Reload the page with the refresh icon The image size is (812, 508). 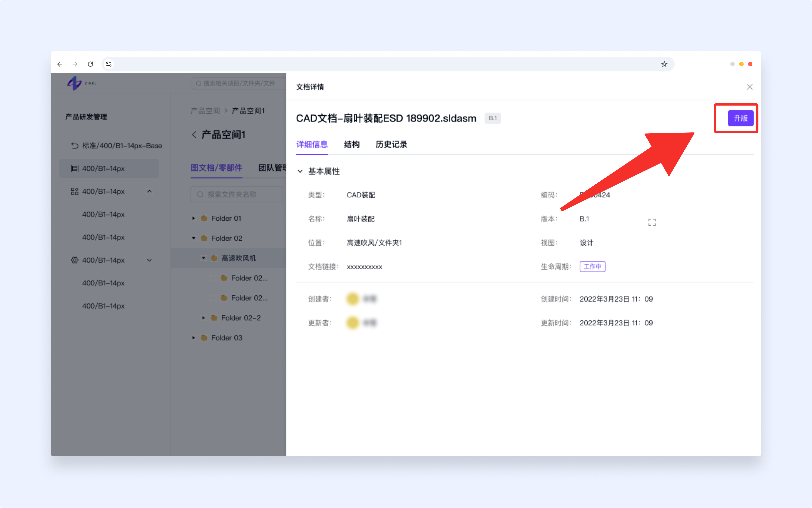pyautogui.click(x=90, y=64)
